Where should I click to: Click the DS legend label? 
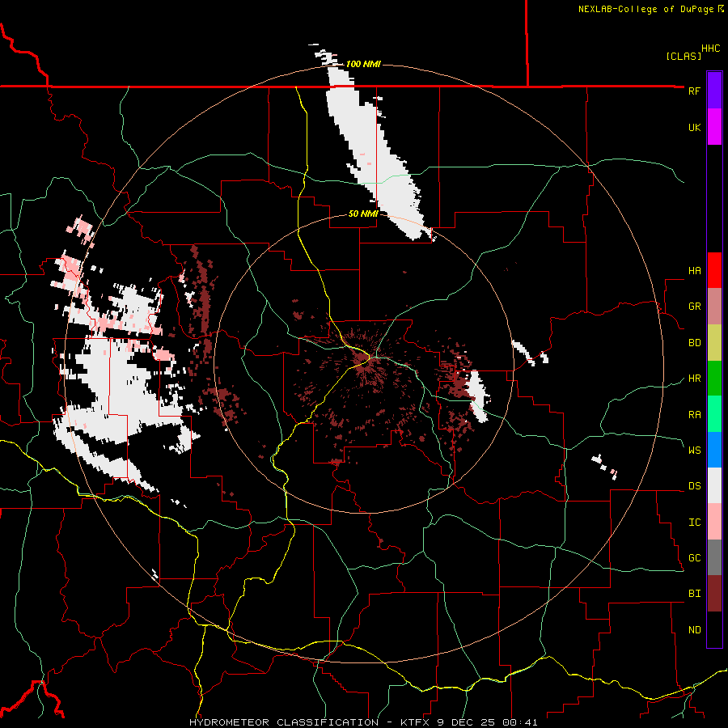(694, 486)
